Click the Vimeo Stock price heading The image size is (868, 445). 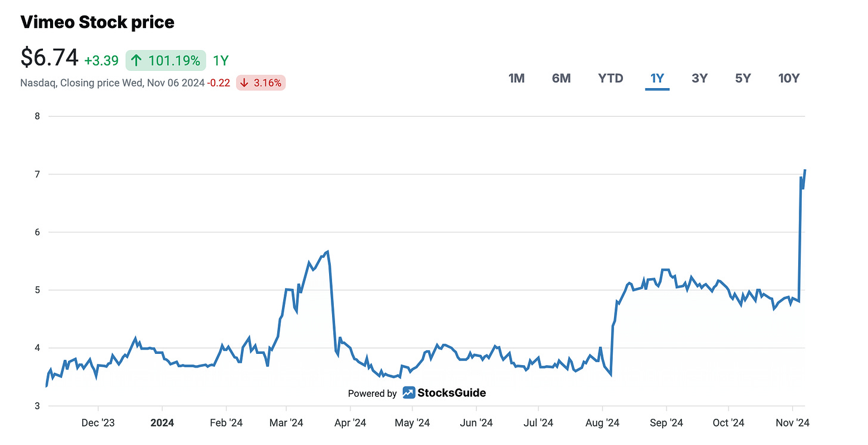[97, 23]
